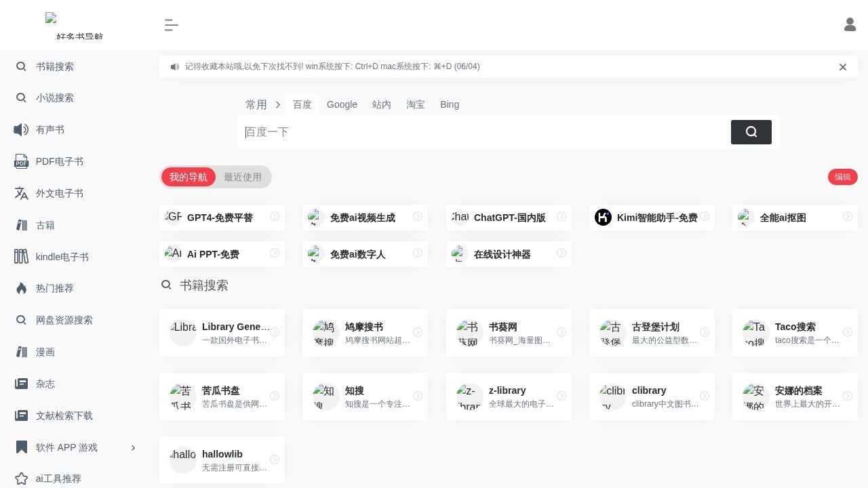Viewport: 868px width, 488px height.
Task: Expand the 常用 search category chevron
Action: [278, 105]
